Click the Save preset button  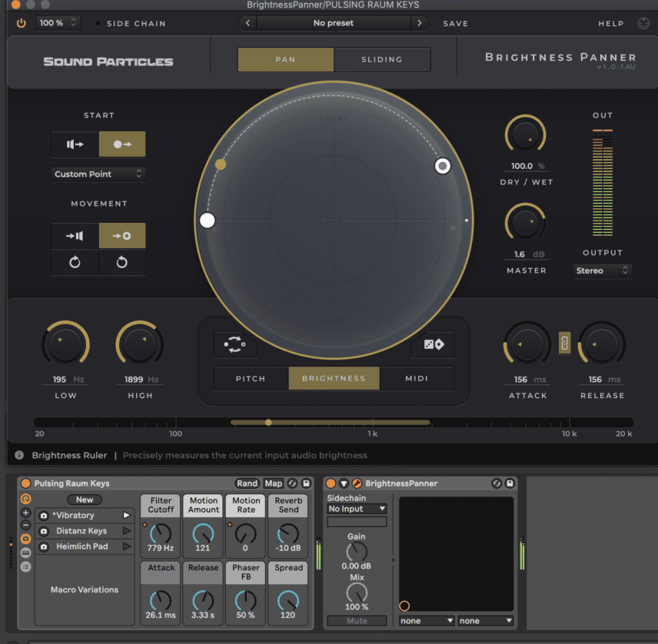(x=455, y=24)
